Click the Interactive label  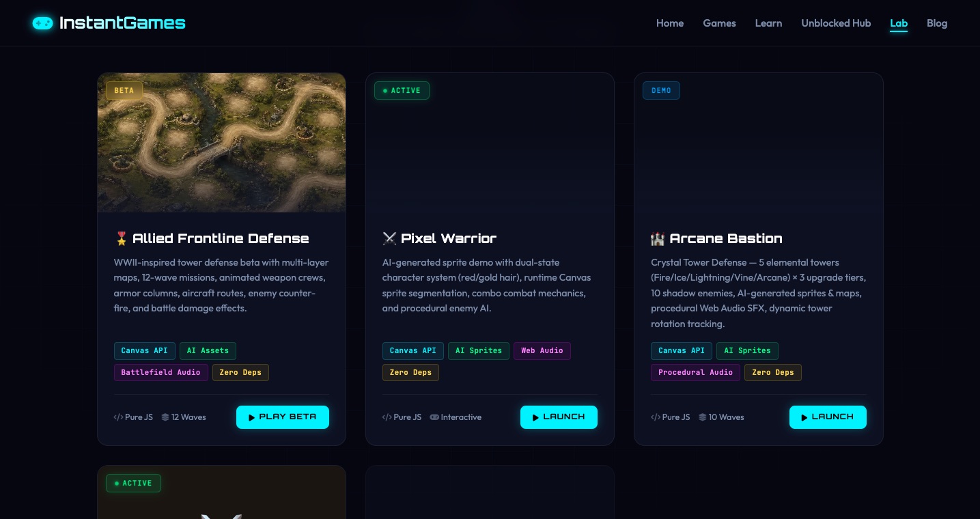461,417
